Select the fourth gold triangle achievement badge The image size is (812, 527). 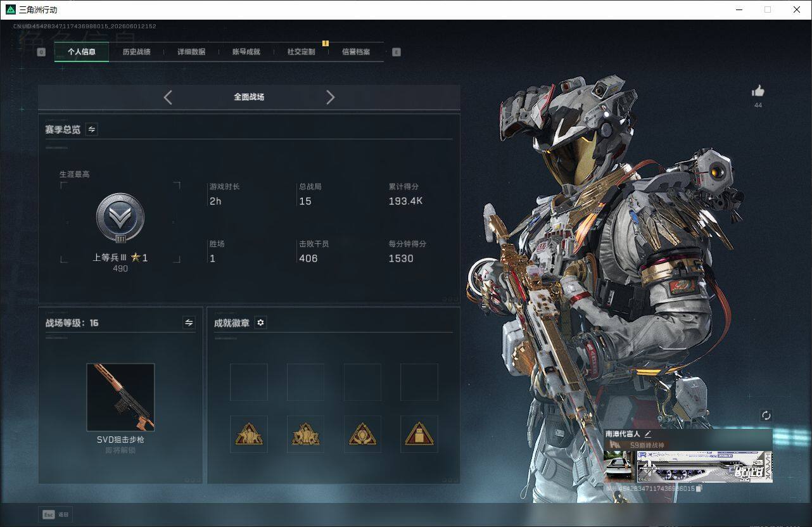coord(419,434)
